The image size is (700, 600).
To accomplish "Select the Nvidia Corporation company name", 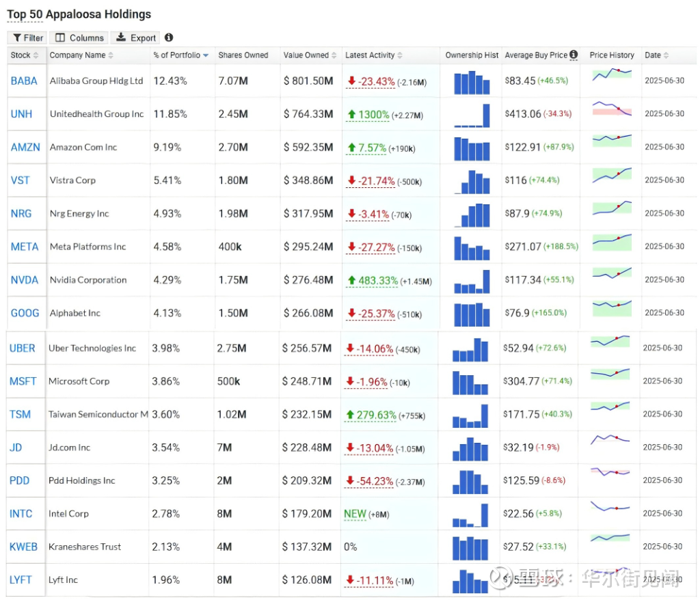I will tap(88, 280).
